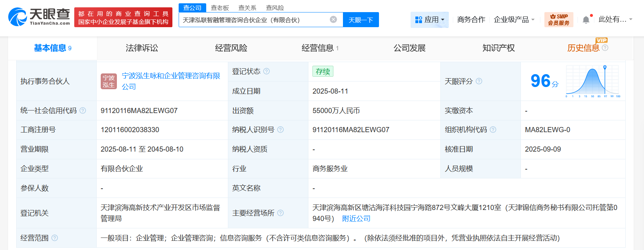Click the SVIP member service badge

click(558, 20)
